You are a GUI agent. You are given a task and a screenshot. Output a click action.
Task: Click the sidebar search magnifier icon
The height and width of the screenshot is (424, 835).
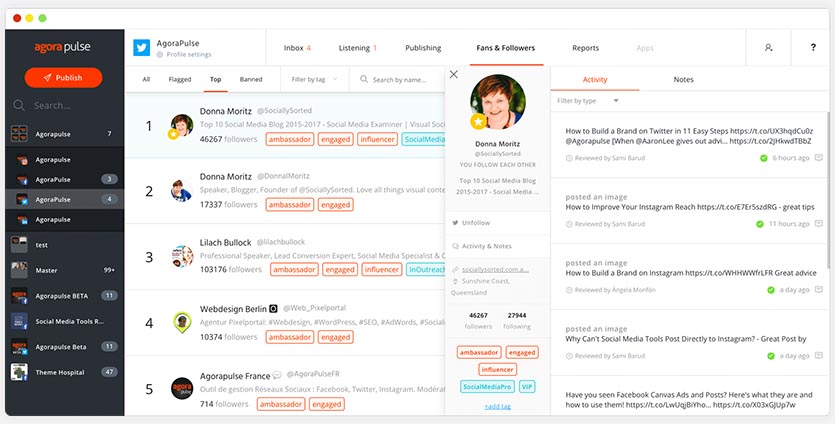(x=19, y=105)
